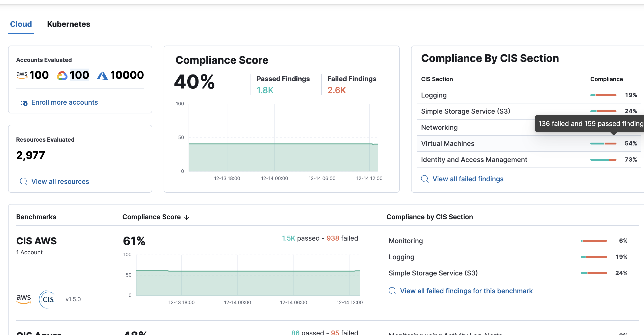This screenshot has height=335, width=644.
Task: Open Enroll more accounts link
Action: (65, 102)
